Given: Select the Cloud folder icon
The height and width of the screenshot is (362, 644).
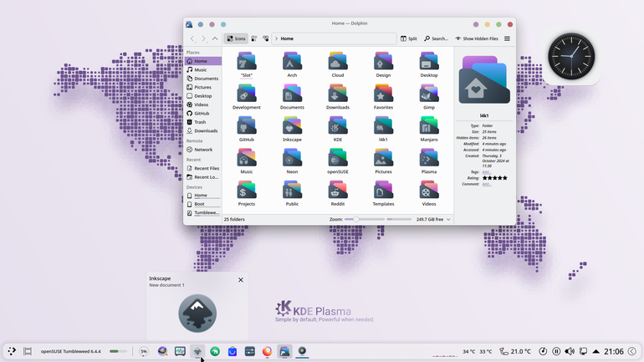Looking at the screenshot, I should click(338, 62).
